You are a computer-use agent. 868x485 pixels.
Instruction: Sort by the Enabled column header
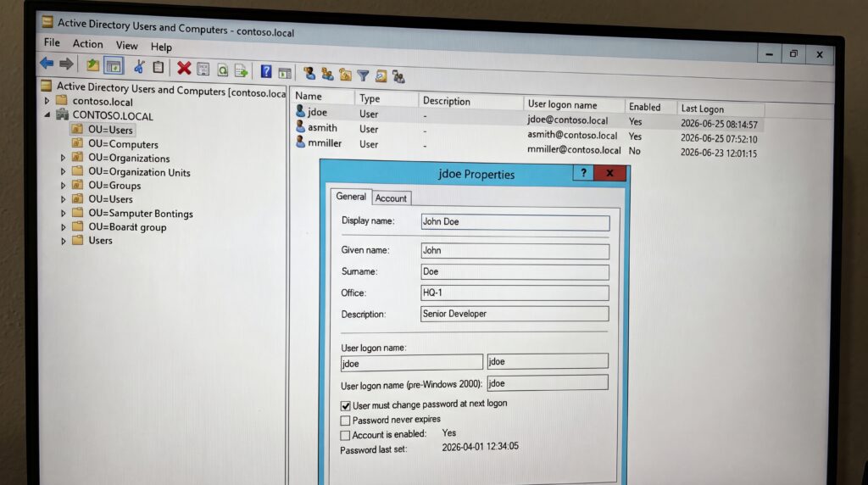(650, 107)
